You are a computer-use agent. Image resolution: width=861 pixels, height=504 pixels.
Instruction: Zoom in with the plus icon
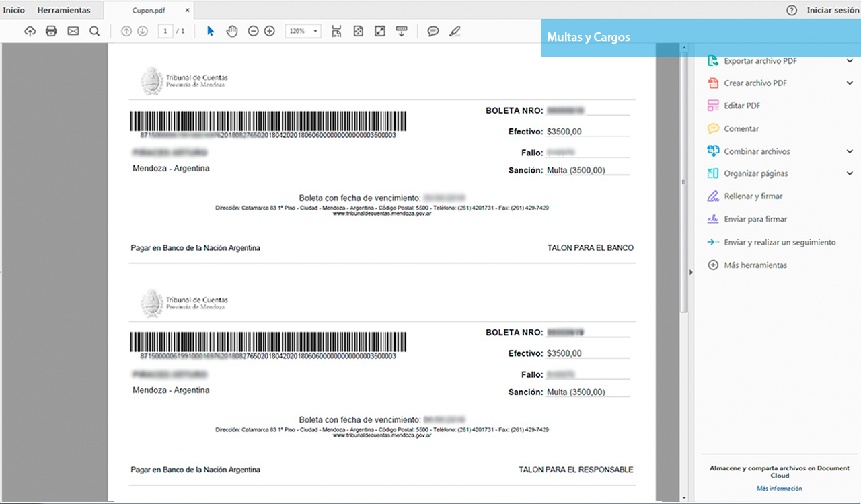[x=270, y=31]
